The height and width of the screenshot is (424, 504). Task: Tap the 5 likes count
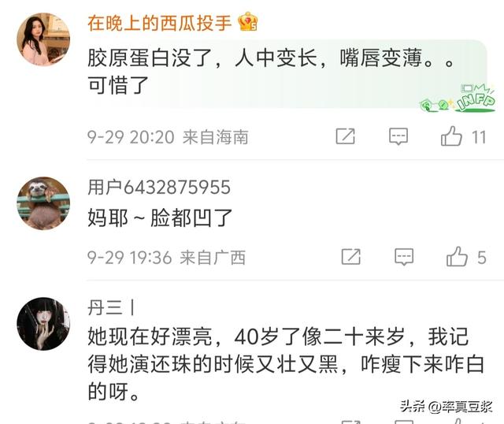tap(481, 258)
